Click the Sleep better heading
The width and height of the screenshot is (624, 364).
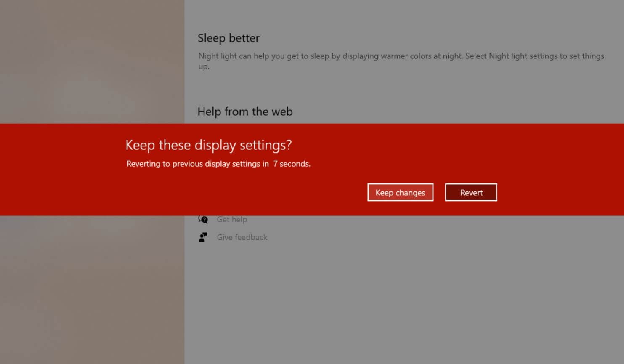[x=228, y=38]
